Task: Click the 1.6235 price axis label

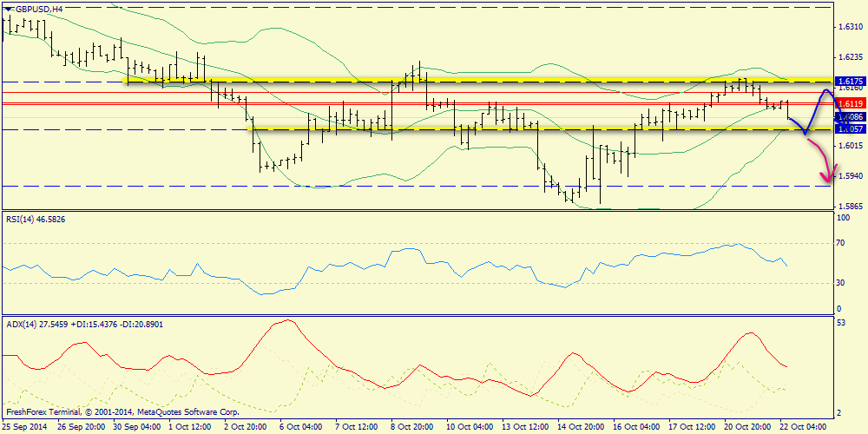Action: click(851, 57)
